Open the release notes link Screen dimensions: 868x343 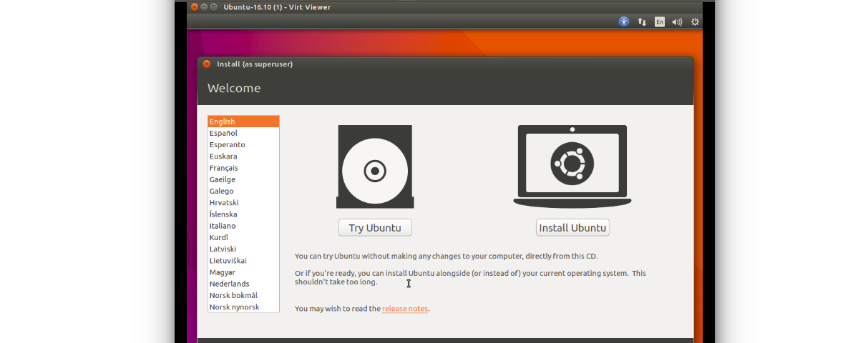click(x=405, y=309)
